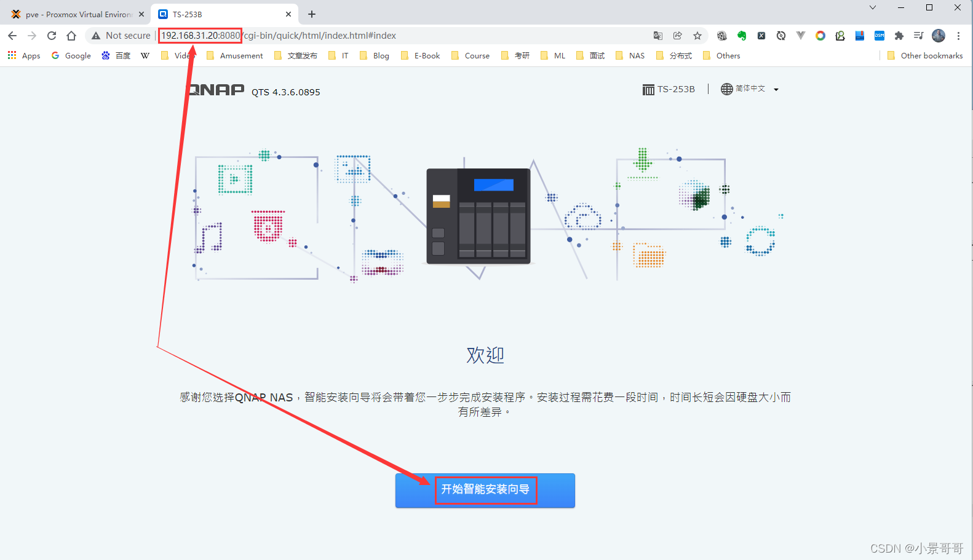Open the Course bookmarks folder
This screenshot has width=973, height=560.
pos(471,55)
